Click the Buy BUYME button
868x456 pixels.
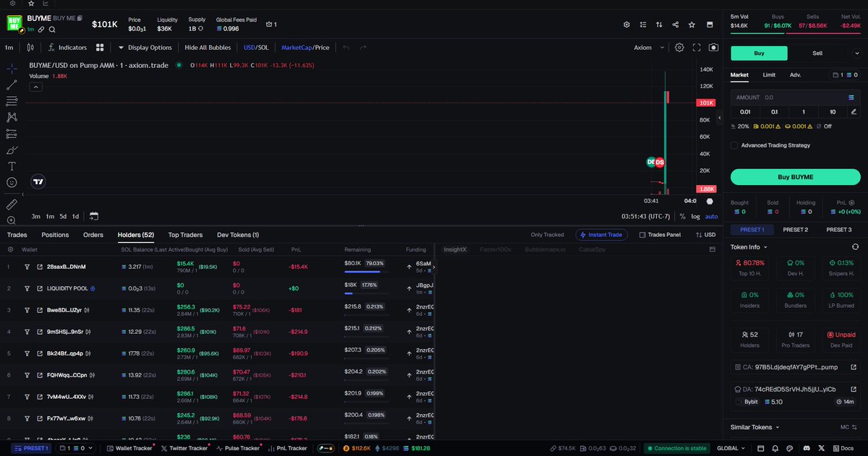click(796, 177)
